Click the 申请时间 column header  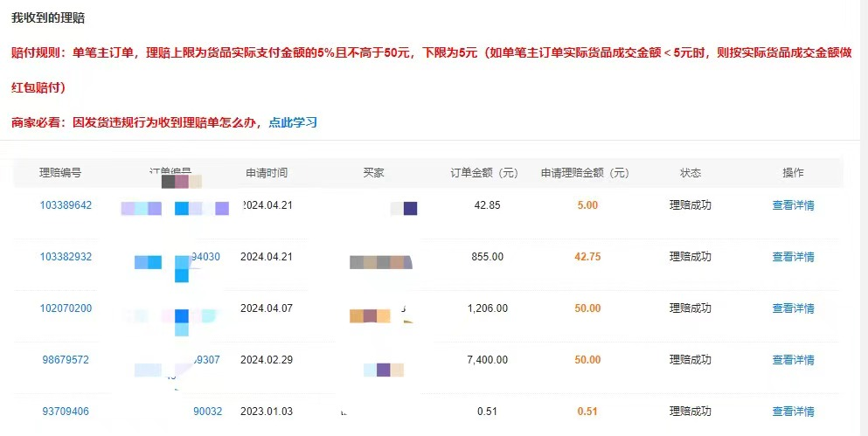pyautogui.click(x=267, y=173)
